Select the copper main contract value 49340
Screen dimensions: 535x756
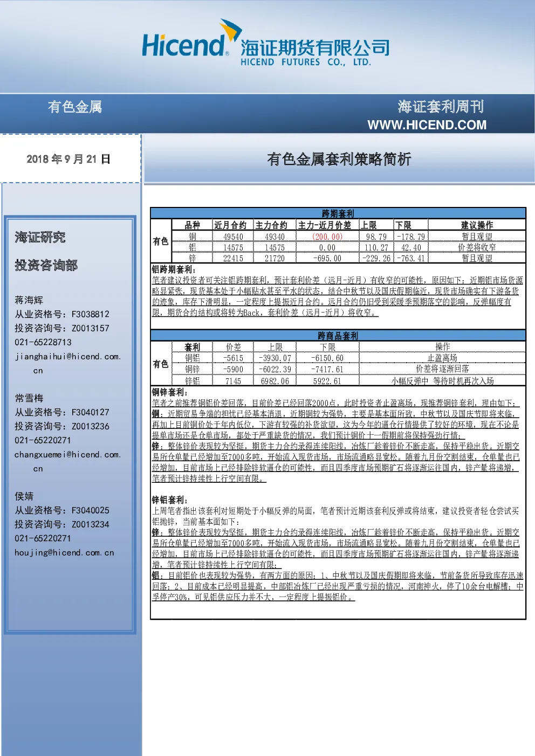tap(275, 237)
